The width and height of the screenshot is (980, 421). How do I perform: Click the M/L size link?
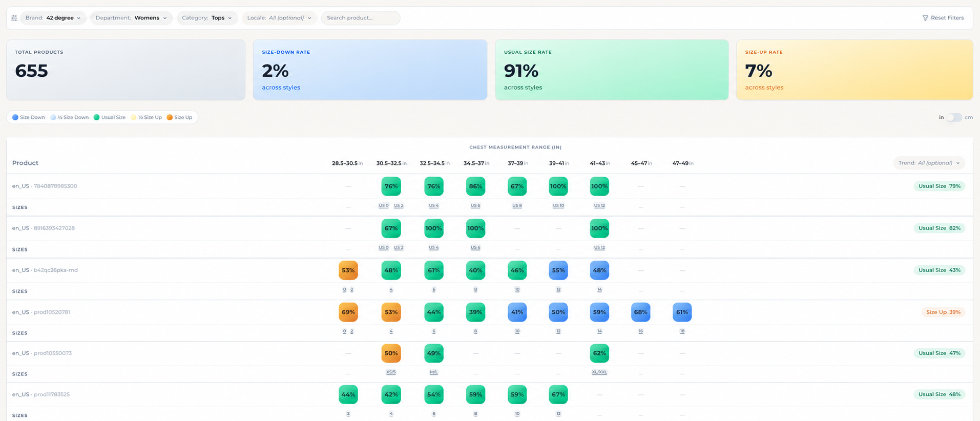[434, 372]
